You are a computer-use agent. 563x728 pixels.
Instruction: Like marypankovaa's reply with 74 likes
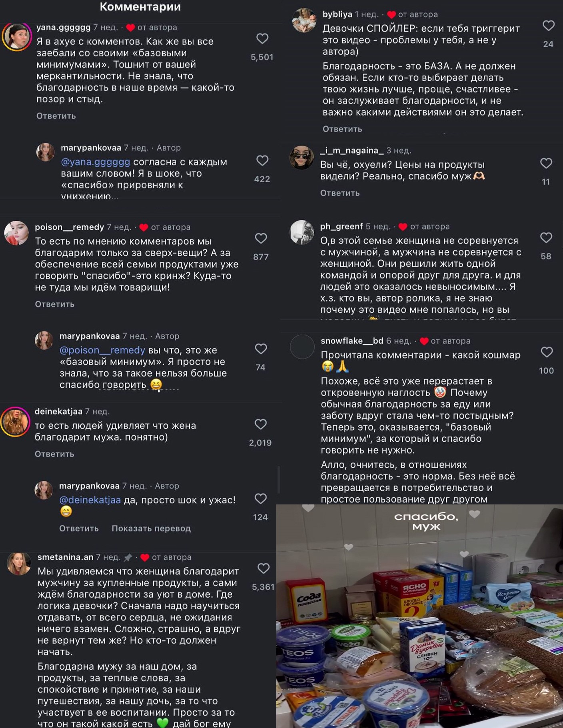pos(261,349)
